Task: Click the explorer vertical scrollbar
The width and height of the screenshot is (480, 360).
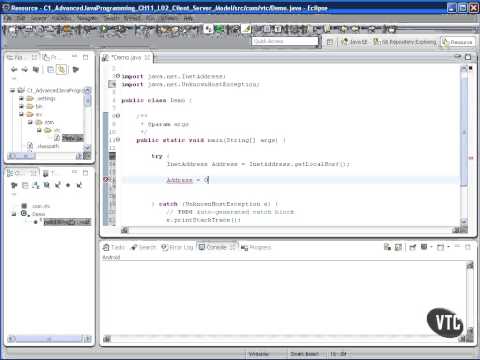Action: (x=88, y=118)
